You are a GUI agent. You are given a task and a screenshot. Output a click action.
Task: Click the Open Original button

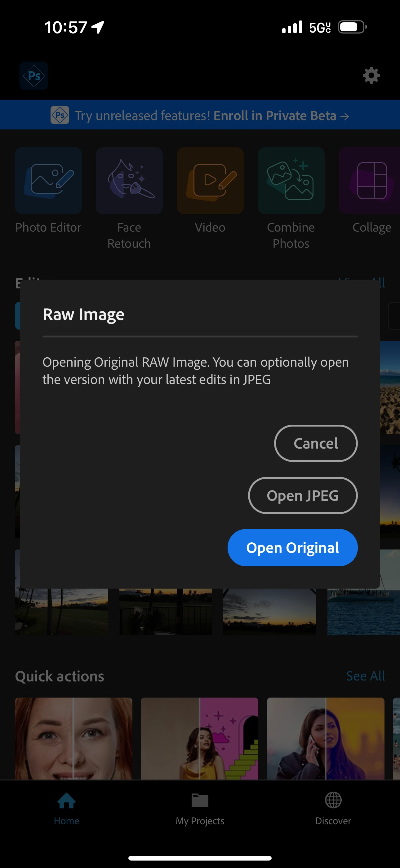[x=293, y=548]
